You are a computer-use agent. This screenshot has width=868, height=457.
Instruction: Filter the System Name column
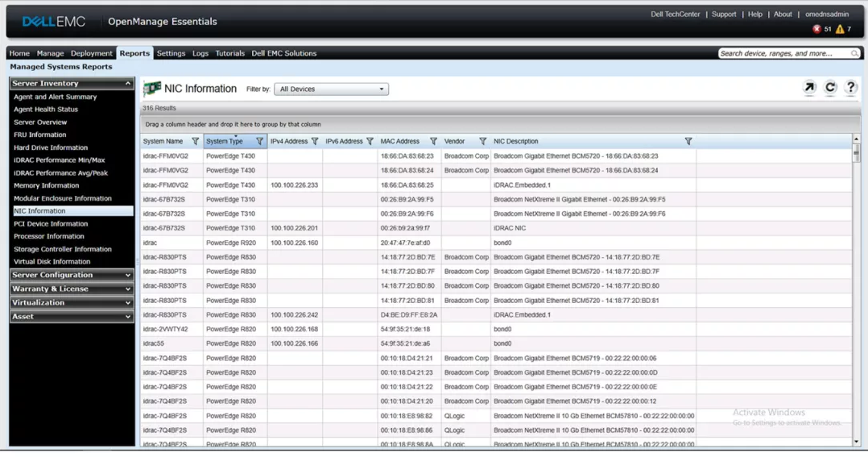tap(195, 141)
